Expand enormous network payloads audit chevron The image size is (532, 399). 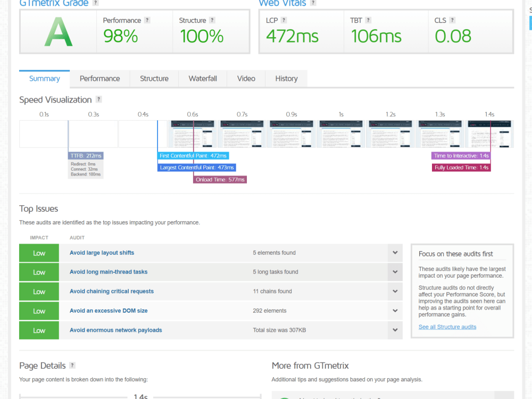click(395, 330)
